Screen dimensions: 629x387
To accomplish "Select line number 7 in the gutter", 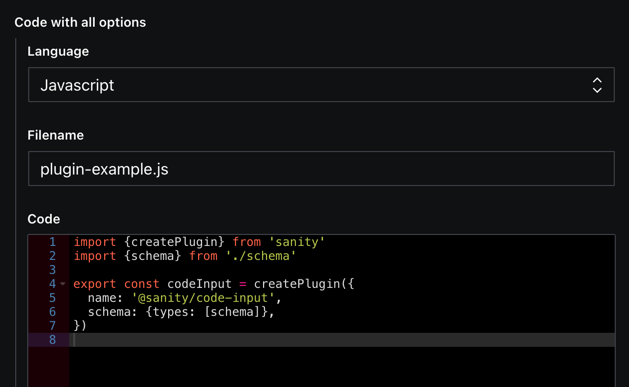I will click(53, 326).
